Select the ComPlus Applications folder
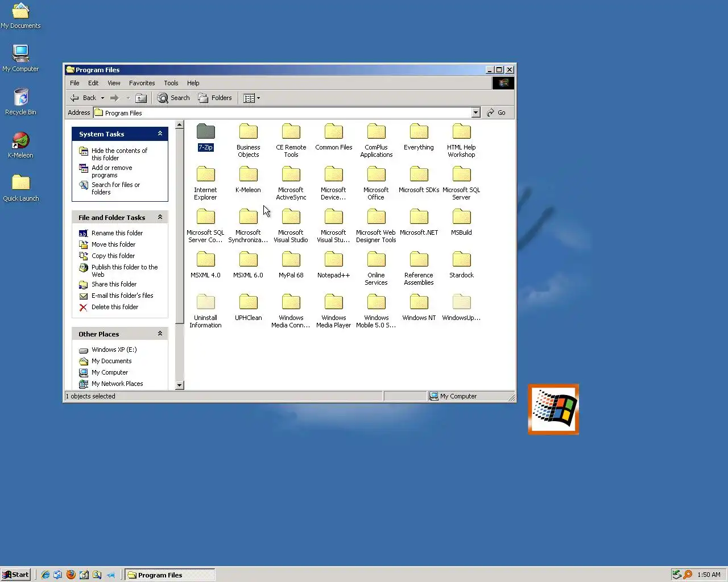Screen dimensions: 728x582 (x=376, y=140)
